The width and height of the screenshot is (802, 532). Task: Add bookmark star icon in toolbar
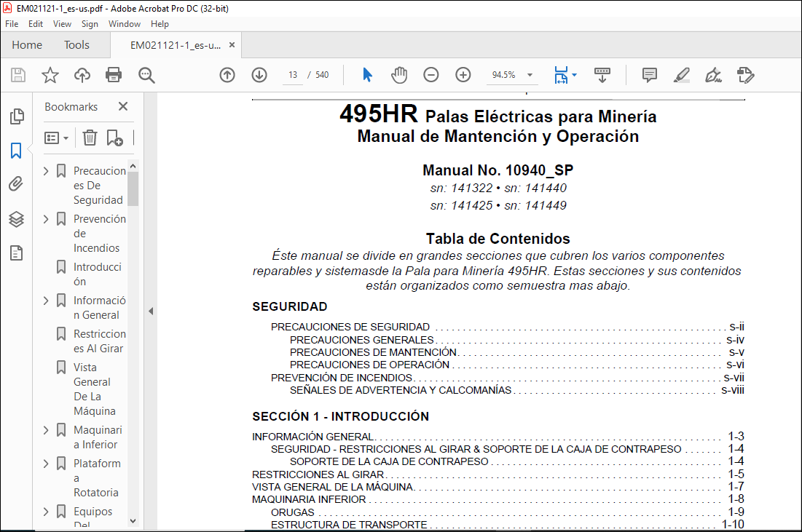50,75
